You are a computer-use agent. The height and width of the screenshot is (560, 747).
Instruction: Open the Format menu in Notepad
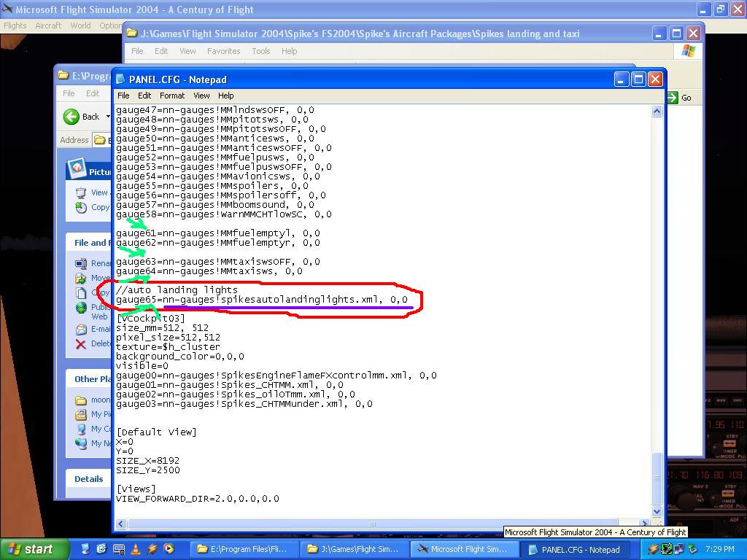172,96
